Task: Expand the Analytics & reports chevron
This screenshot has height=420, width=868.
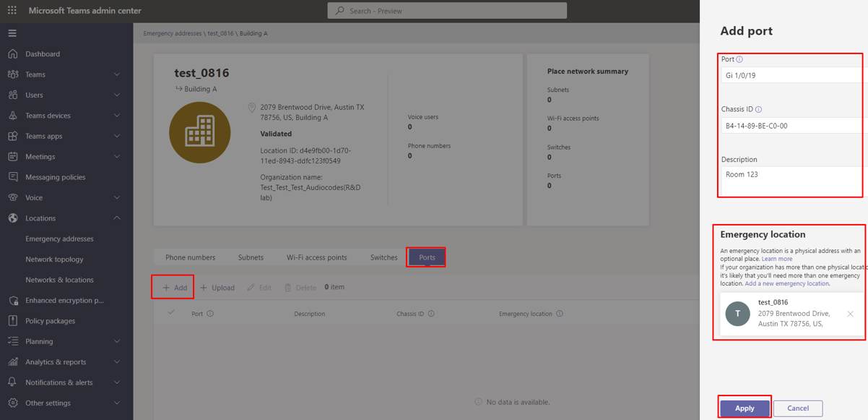Action: [x=117, y=361]
